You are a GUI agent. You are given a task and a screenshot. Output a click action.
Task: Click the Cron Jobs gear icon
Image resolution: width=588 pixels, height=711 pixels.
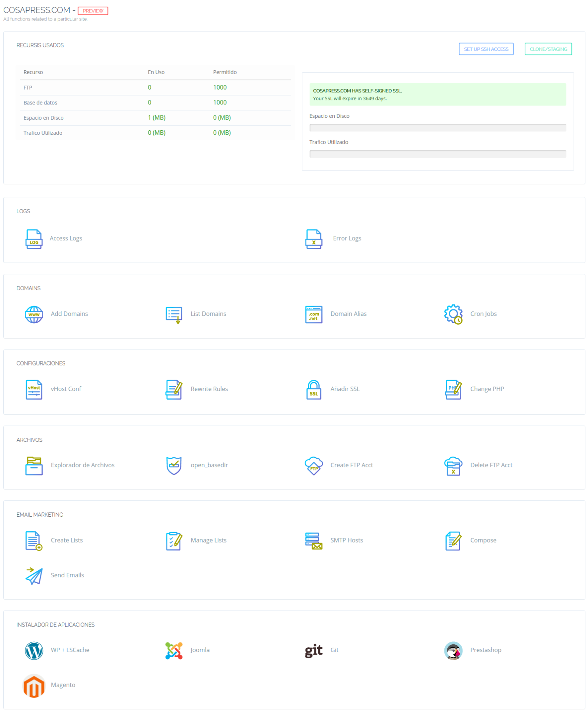453,314
